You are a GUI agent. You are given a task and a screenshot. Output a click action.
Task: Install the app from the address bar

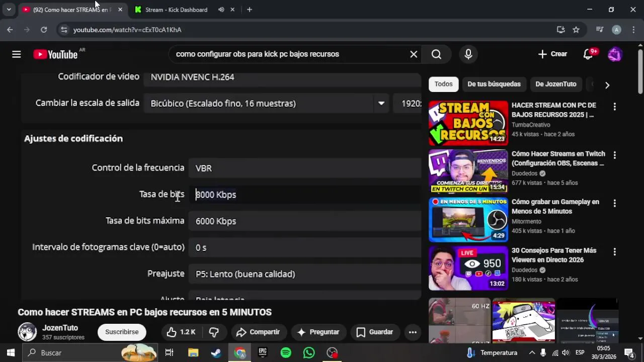coord(560,30)
